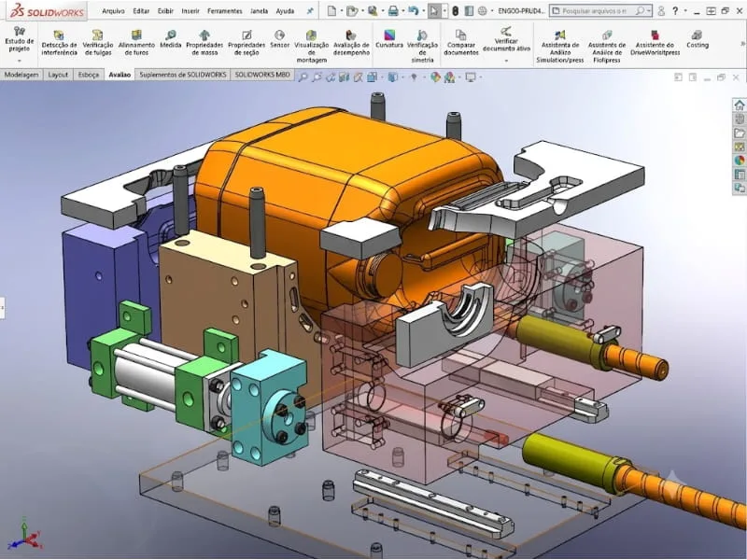Launch the DriveWorksXpress assistant
Image resolution: width=747 pixels, height=560 pixels.
[655, 42]
